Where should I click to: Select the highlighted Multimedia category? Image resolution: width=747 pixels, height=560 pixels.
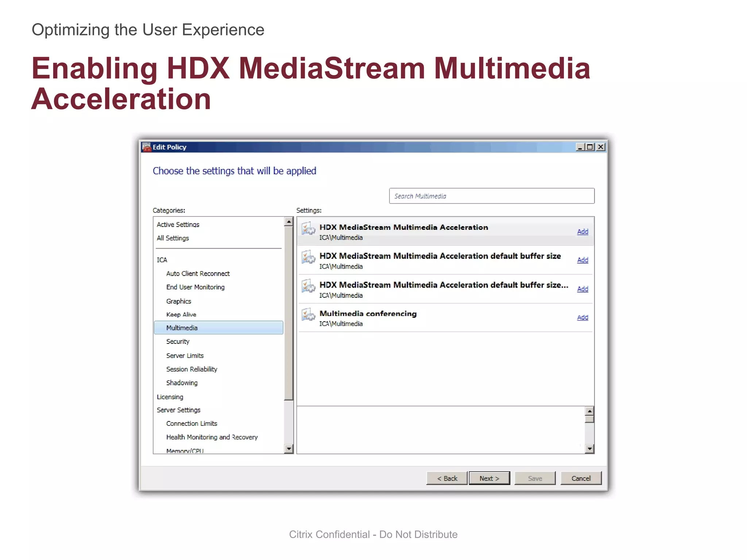218,328
